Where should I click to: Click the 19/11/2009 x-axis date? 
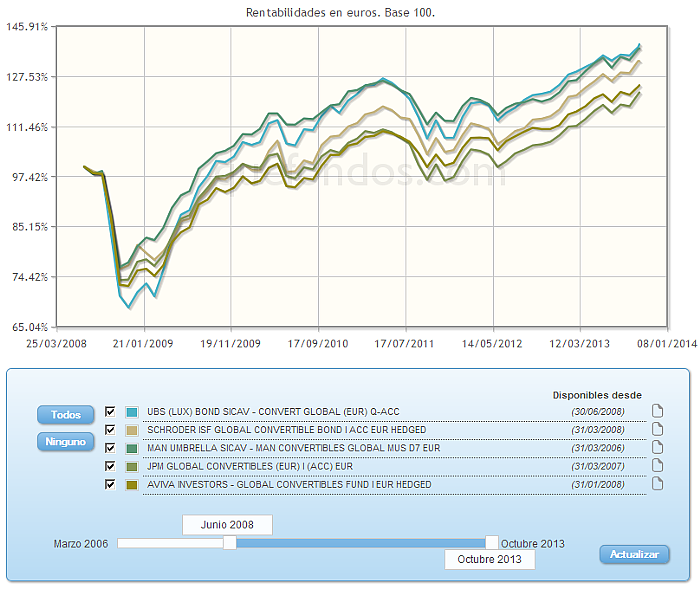coord(230,344)
